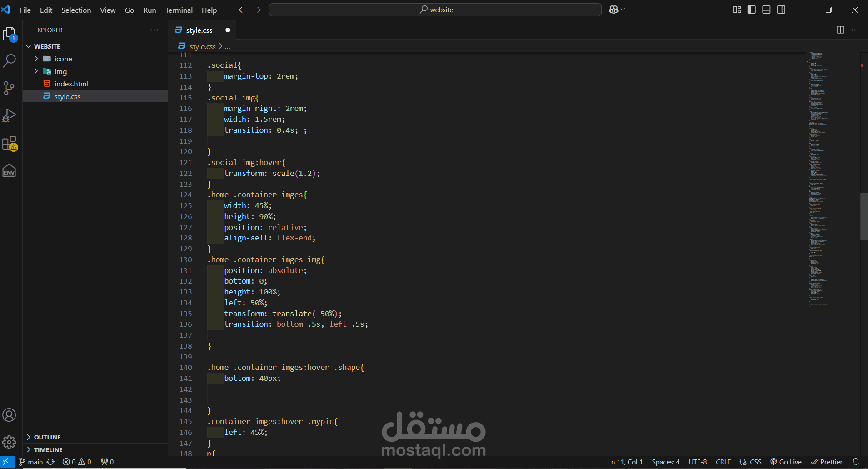
Task: Open the Explorer view in the activity bar
Action: coord(10,34)
